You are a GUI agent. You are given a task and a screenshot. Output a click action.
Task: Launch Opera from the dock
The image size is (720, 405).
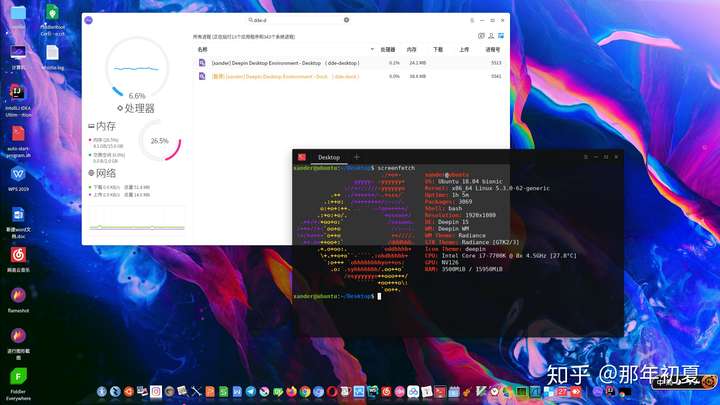[332, 392]
